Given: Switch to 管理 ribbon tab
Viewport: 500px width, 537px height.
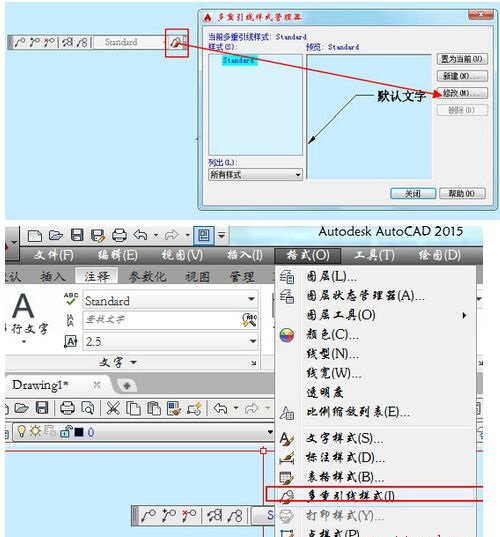Looking at the screenshot, I should tap(241, 276).
